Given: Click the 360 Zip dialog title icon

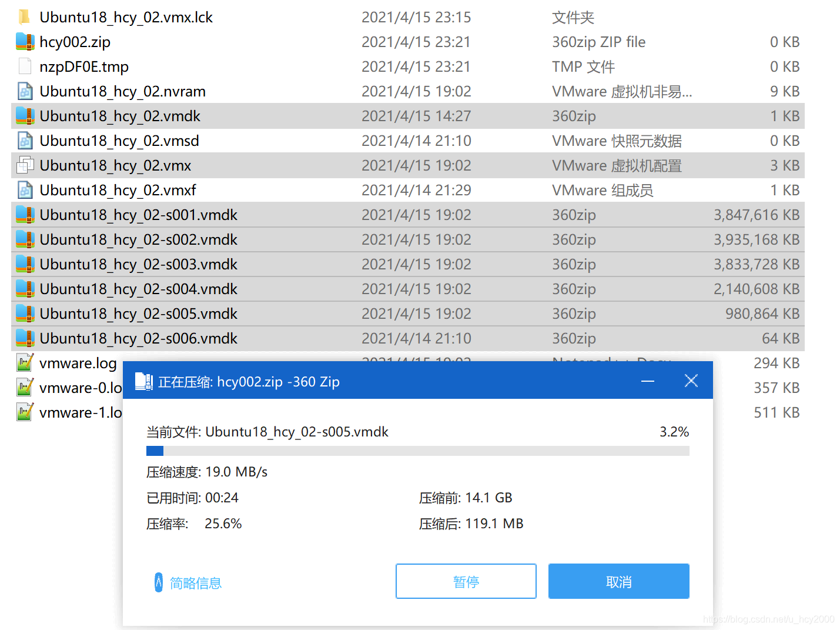Looking at the screenshot, I should click(x=144, y=382).
